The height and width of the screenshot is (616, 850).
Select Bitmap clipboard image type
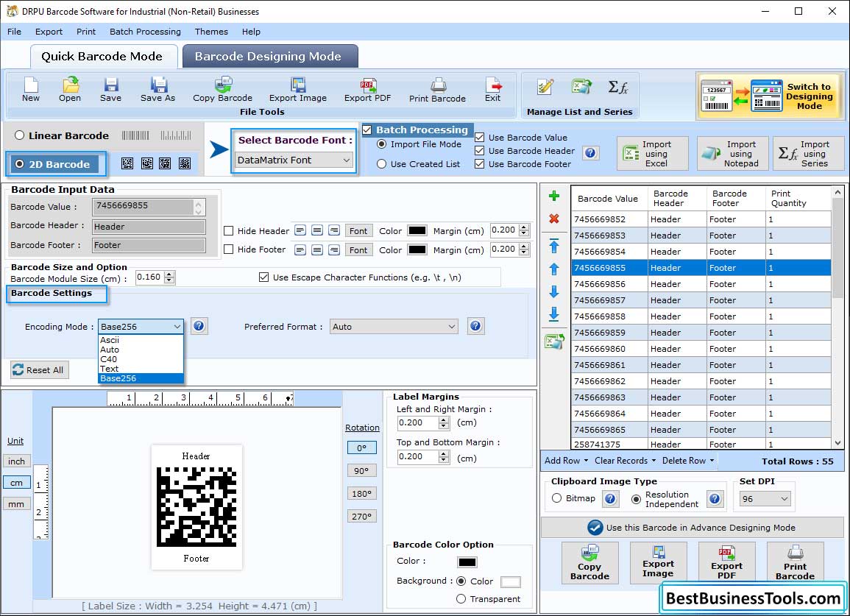tap(556, 498)
